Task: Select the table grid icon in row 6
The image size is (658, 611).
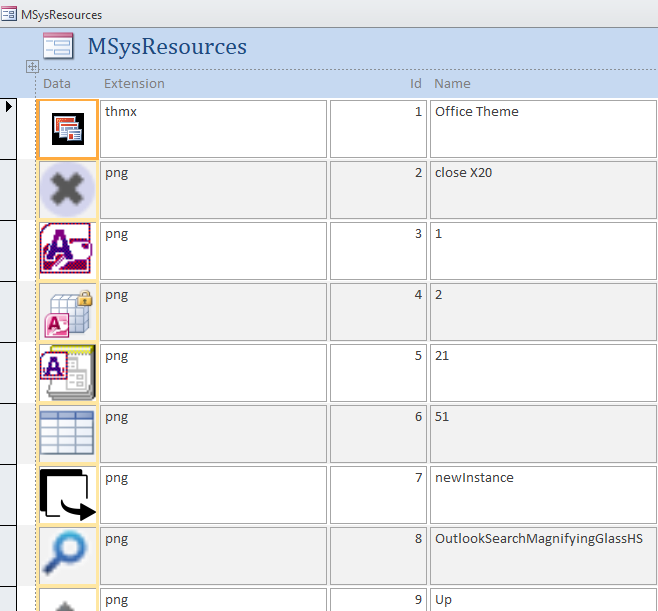Action: point(68,434)
